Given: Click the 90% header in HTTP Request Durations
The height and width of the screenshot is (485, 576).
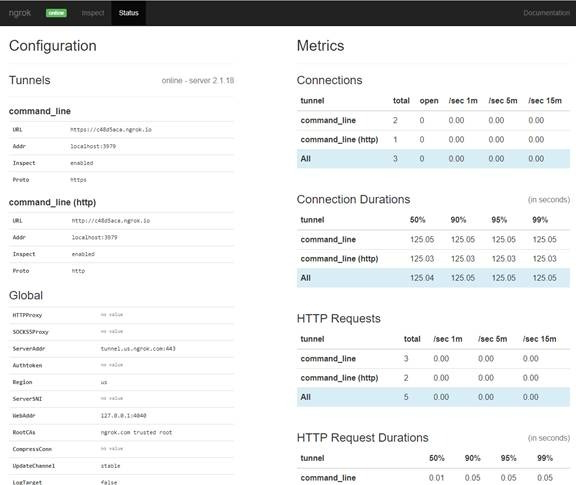Looking at the screenshot, I should (472, 458).
